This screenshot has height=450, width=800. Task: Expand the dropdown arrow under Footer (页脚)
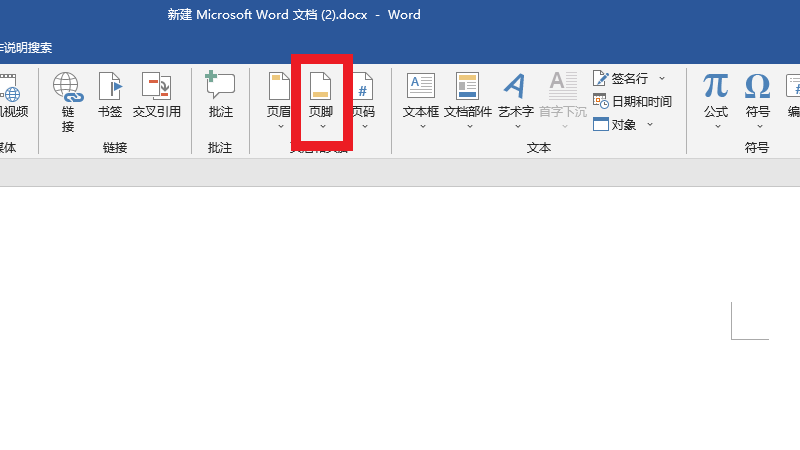[322, 127]
